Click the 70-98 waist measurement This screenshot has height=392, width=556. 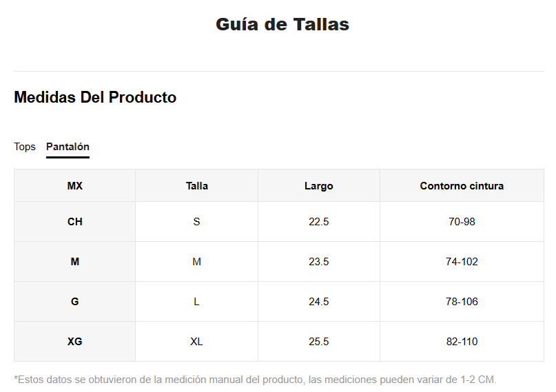tap(462, 222)
